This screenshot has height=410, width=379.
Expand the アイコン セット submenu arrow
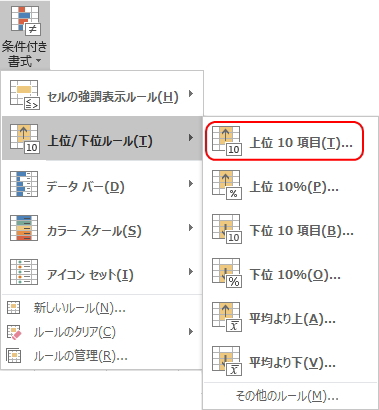(191, 272)
